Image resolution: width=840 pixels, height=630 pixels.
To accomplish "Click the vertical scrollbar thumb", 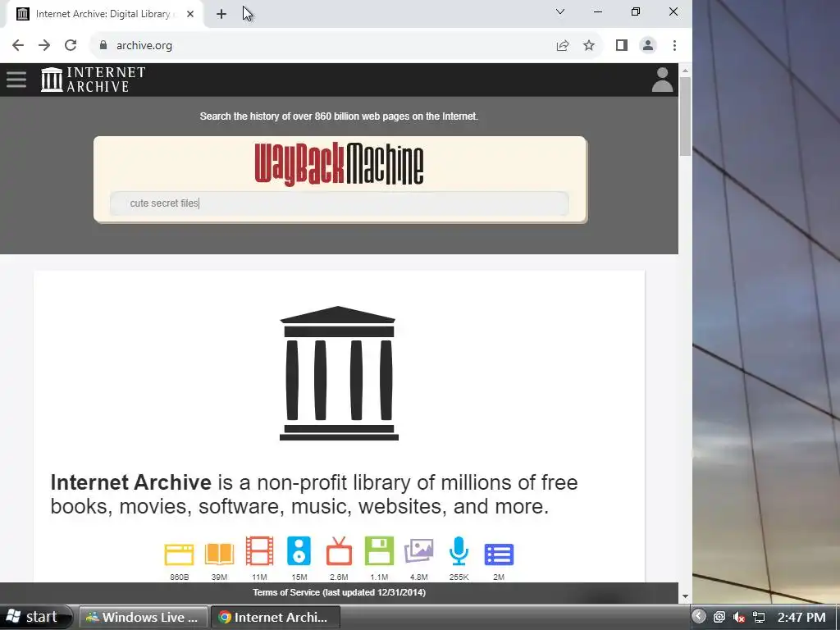I will (685, 116).
